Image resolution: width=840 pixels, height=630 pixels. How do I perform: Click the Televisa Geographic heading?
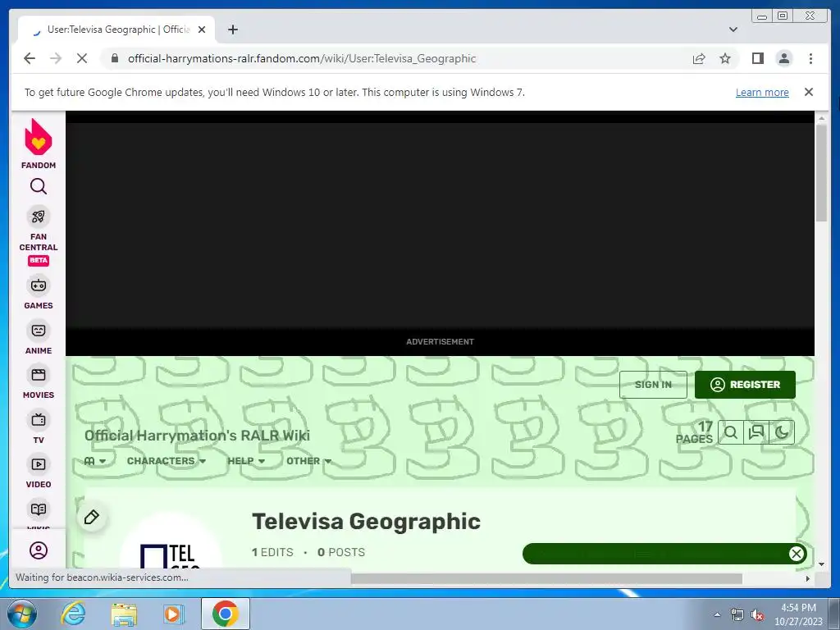[367, 521]
